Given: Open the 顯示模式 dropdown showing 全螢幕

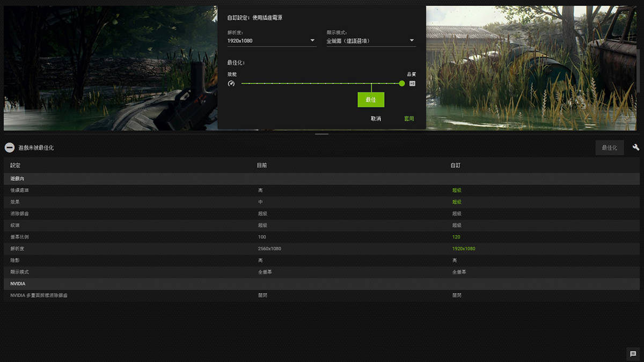Looking at the screenshot, I should [x=371, y=41].
